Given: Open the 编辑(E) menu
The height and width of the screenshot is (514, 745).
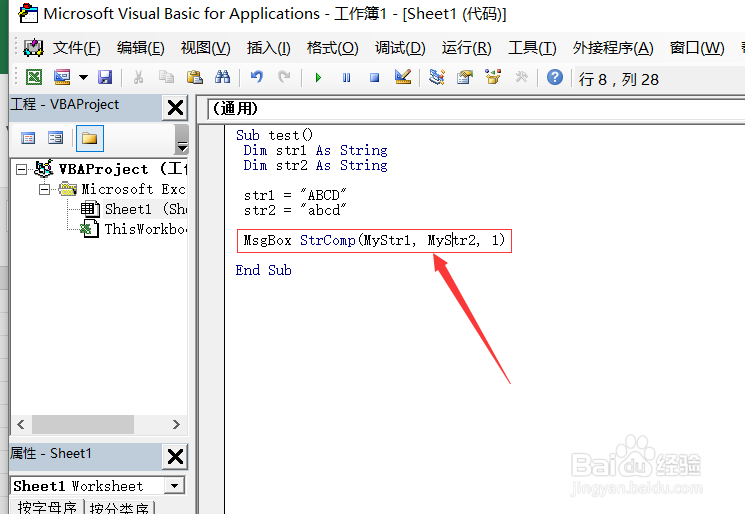Looking at the screenshot, I should point(141,48).
